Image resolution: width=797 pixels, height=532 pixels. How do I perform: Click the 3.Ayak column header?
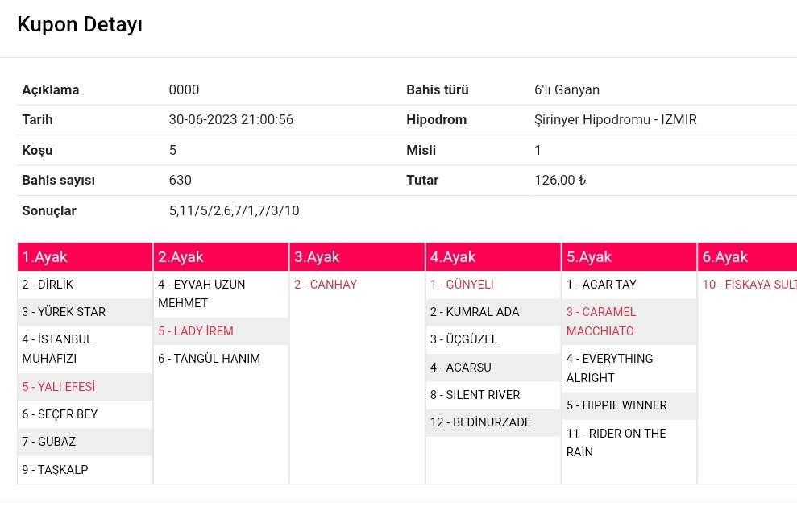coord(357,257)
